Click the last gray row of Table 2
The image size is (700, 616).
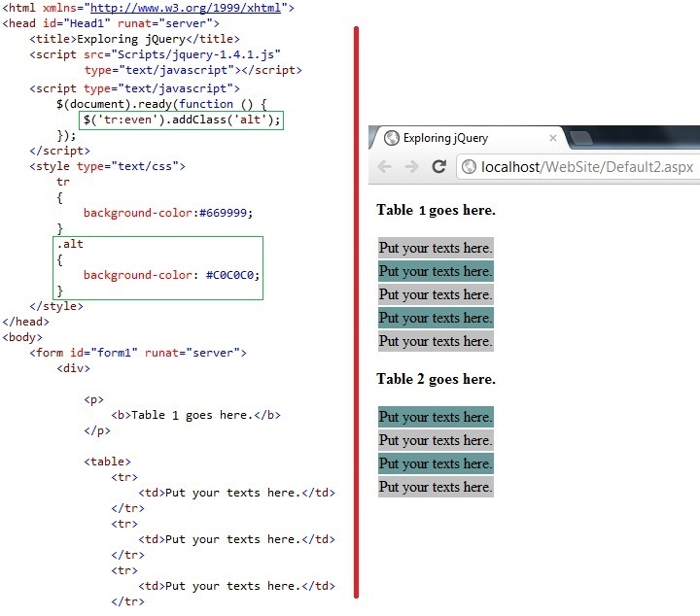pyautogui.click(x=436, y=487)
